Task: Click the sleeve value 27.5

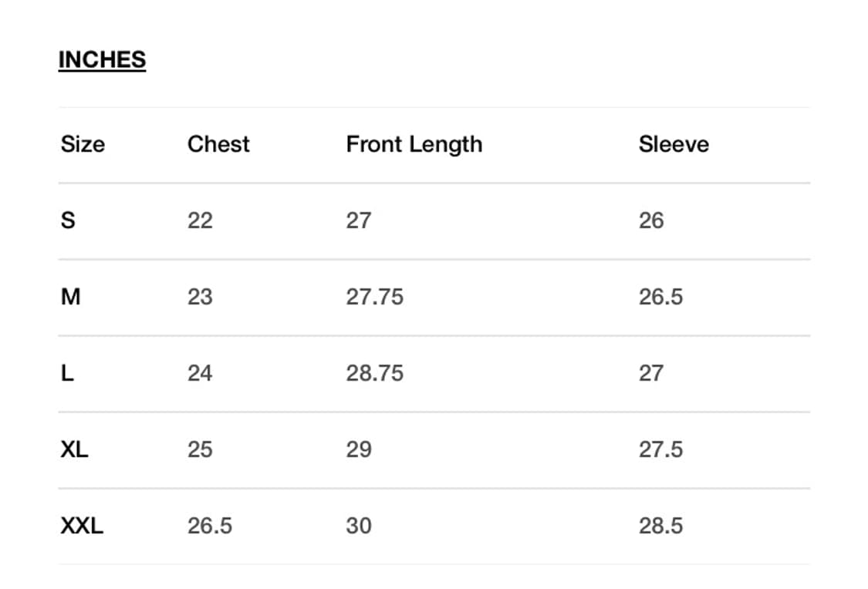Action: [661, 449]
